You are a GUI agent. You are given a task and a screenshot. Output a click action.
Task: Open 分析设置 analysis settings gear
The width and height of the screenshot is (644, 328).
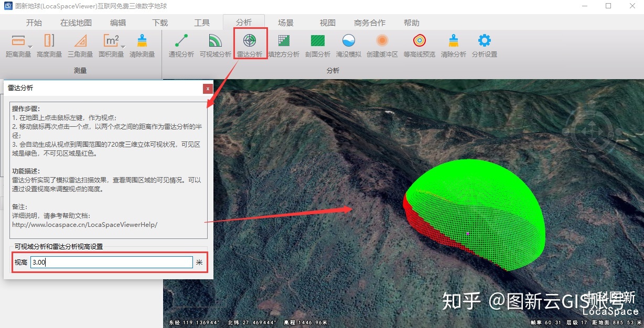(484, 41)
